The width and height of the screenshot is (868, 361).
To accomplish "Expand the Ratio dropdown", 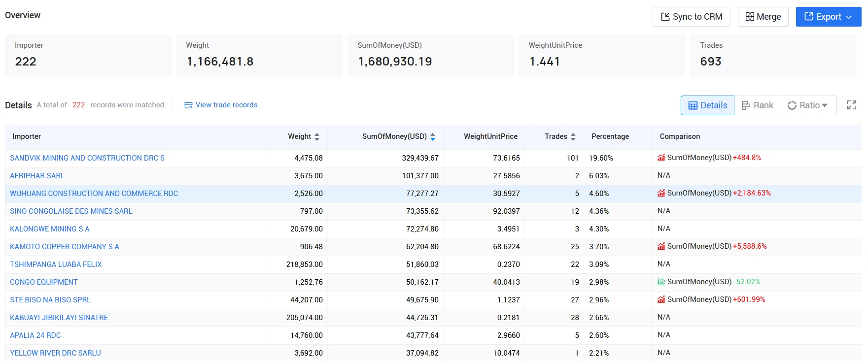I will coord(808,105).
